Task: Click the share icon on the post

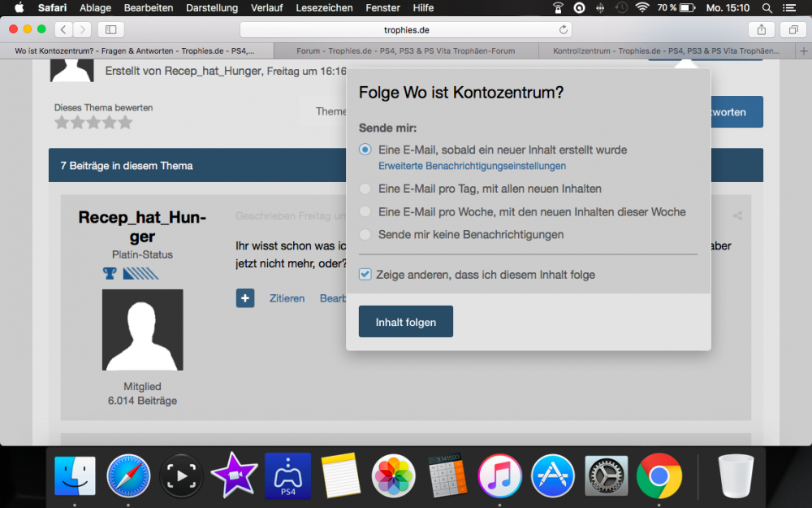Action: click(737, 216)
